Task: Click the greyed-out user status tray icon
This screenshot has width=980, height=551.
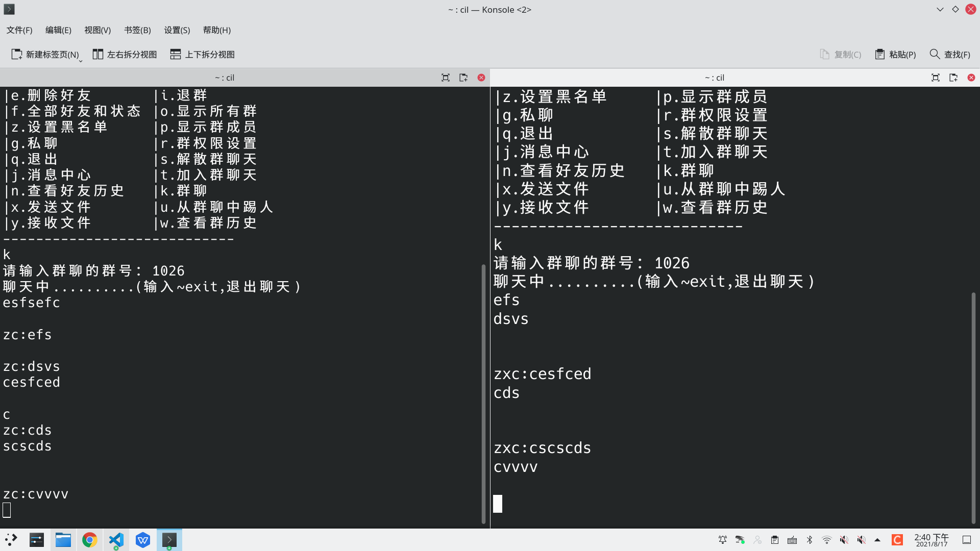Action: coord(757,540)
